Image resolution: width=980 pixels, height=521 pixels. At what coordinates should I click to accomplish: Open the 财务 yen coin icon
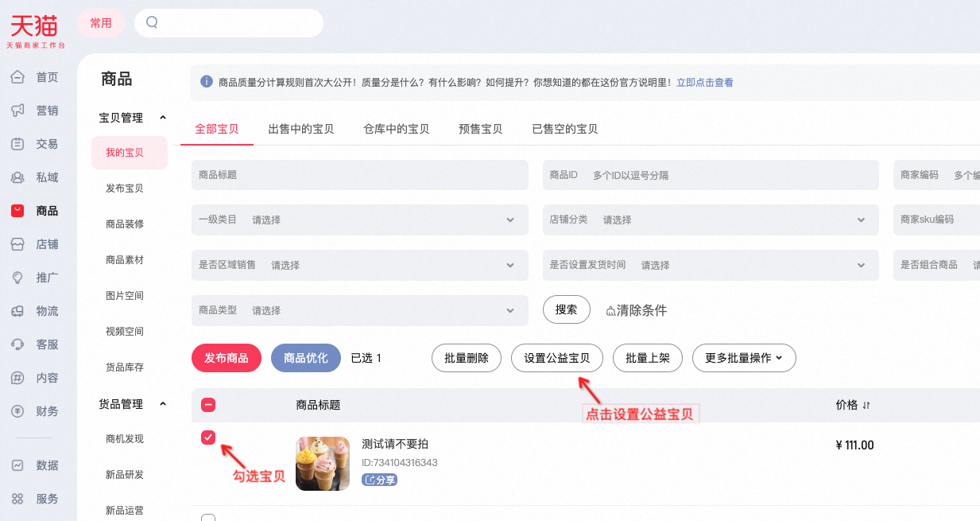(17, 411)
